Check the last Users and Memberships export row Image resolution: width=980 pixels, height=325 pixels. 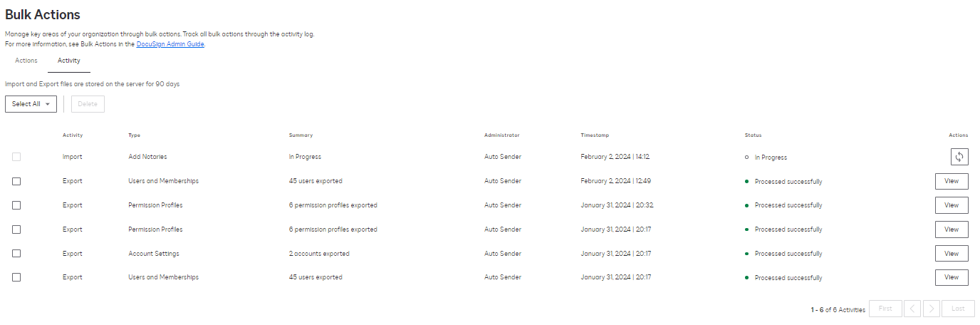click(16, 277)
